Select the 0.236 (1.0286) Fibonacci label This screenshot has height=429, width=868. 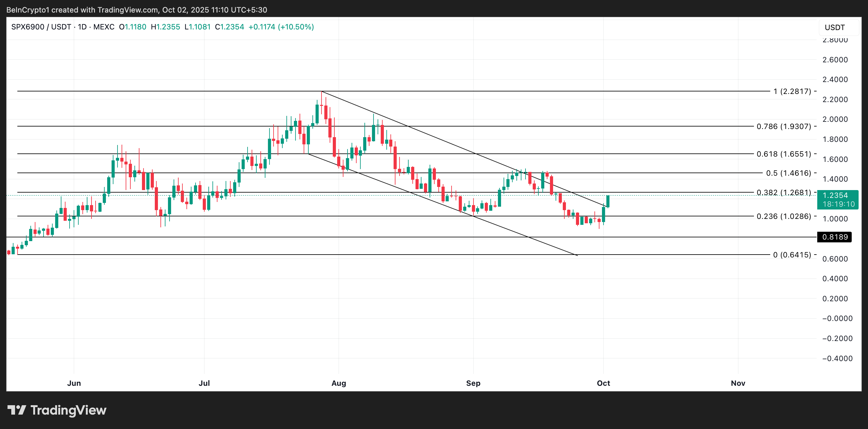coord(783,216)
